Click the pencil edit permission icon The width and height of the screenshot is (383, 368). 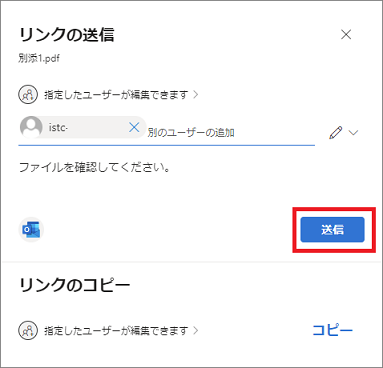point(336,132)
